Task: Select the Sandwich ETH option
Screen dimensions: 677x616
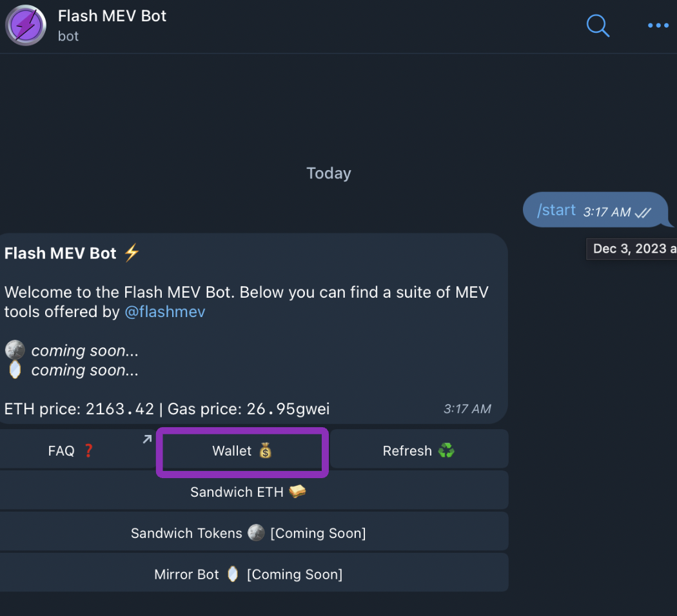Action: point(248,492)
